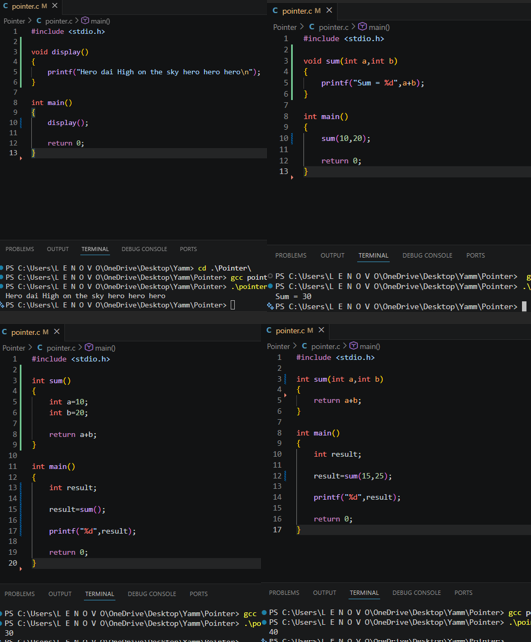Close the pointer.c tab of the 20-line editor

coord(57,332)
